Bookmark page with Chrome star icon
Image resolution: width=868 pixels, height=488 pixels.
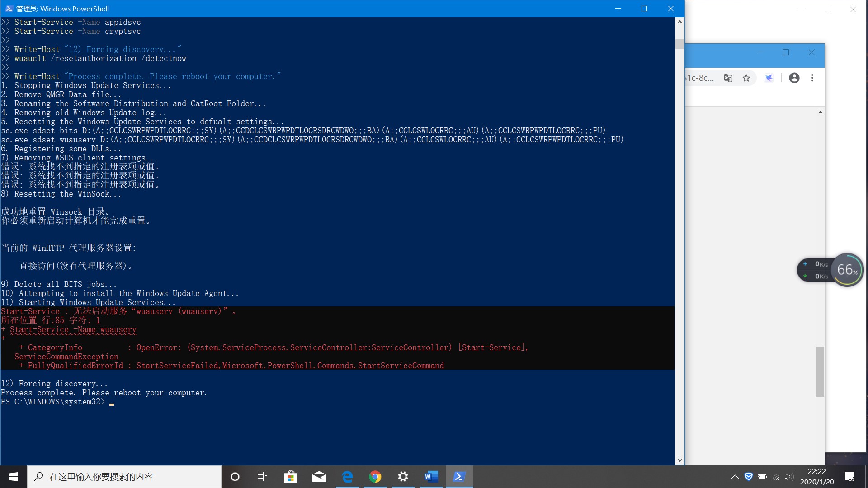(x=746, y=78)
